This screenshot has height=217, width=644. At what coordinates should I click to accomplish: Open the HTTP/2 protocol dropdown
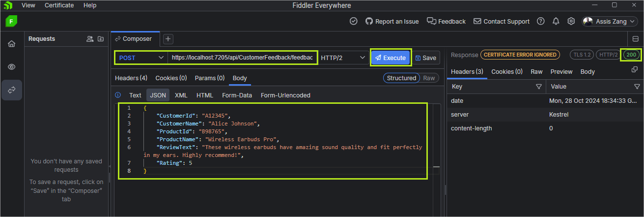[343, 58]
